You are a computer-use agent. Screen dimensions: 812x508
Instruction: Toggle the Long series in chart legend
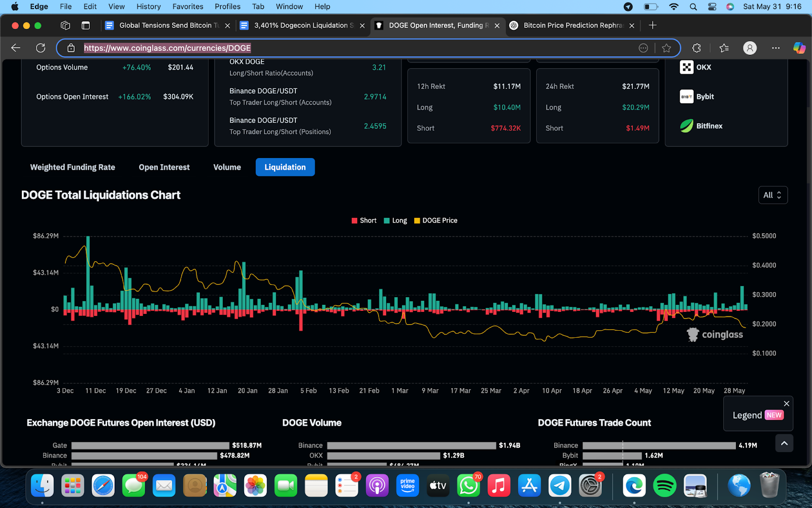[395, 220]
